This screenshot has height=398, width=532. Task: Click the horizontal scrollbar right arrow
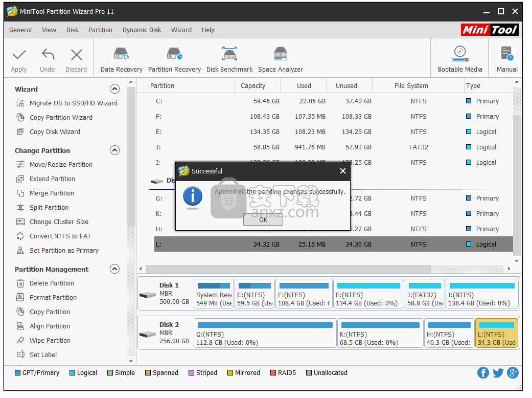pyautogui.click(x=508, y=269)
